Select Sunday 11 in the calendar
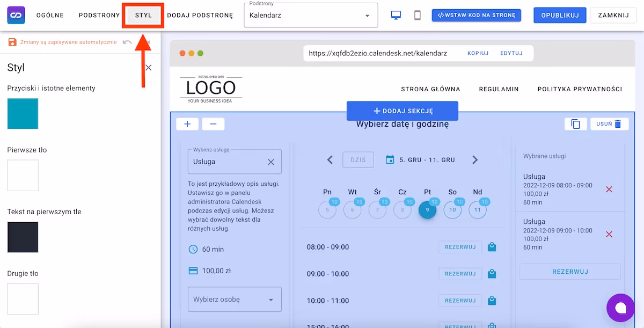 coord(478,210)
